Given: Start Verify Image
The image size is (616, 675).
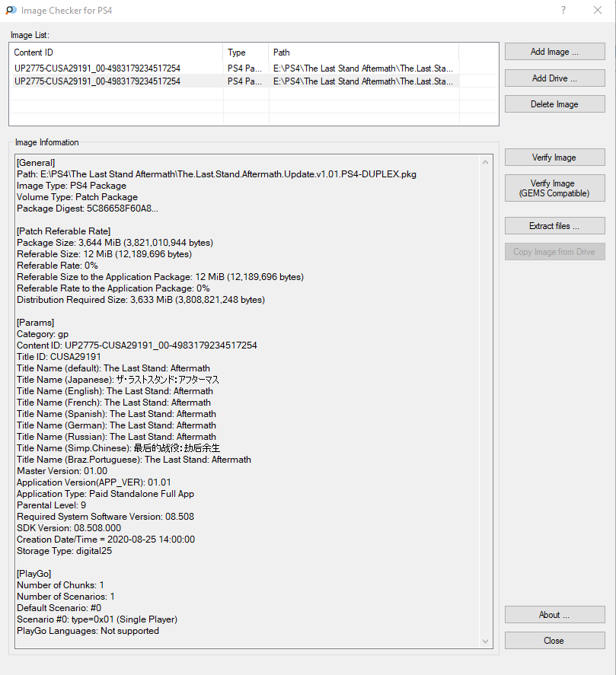Looking at the screenshot, I should point(555,158).
